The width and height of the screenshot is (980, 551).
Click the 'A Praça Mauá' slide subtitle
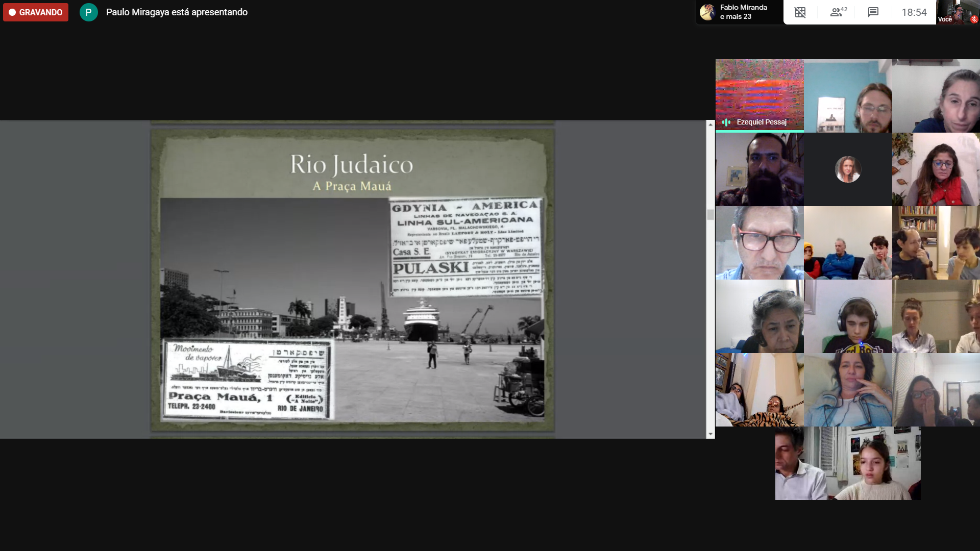[x=352, y=186]
